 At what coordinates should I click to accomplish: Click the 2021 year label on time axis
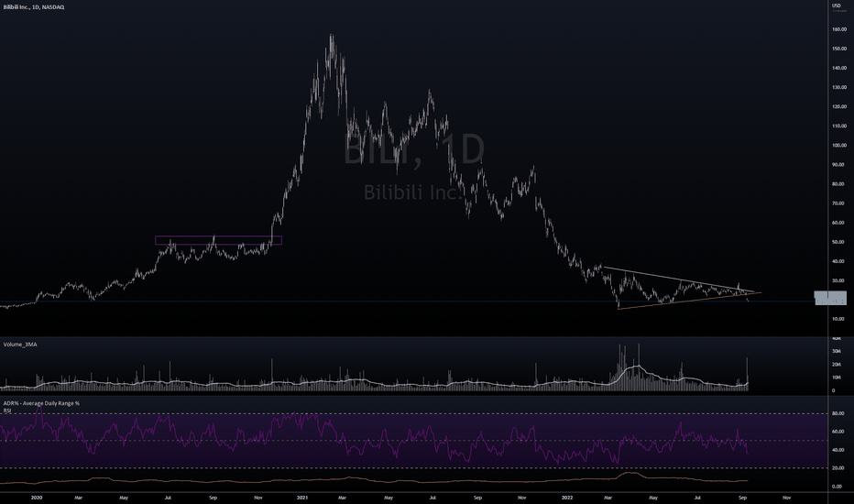(302, 498)
